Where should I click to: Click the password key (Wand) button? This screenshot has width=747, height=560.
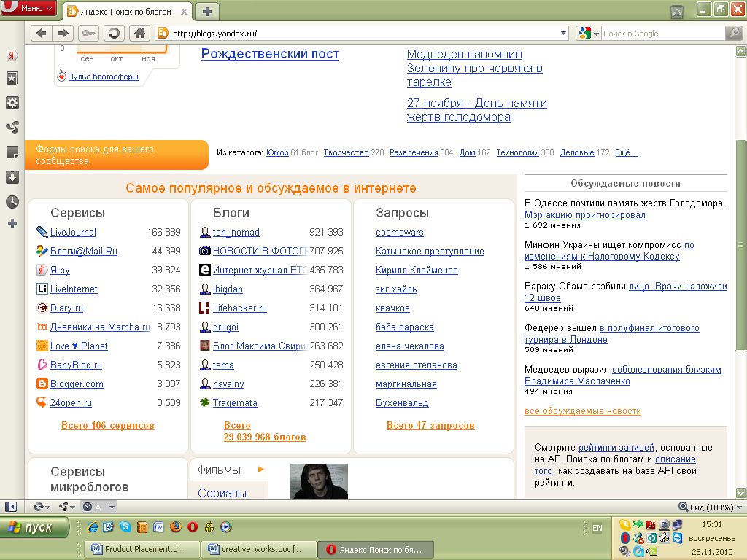click(88, 34)
